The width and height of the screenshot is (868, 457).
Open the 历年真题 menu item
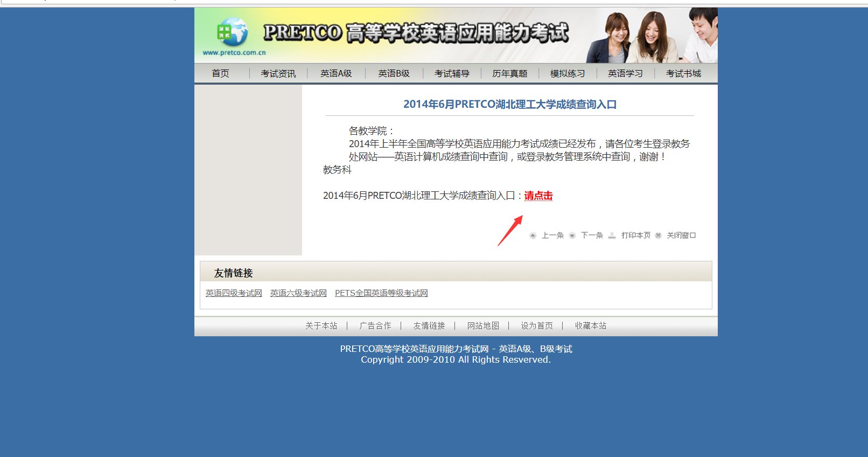click(510, 73)
